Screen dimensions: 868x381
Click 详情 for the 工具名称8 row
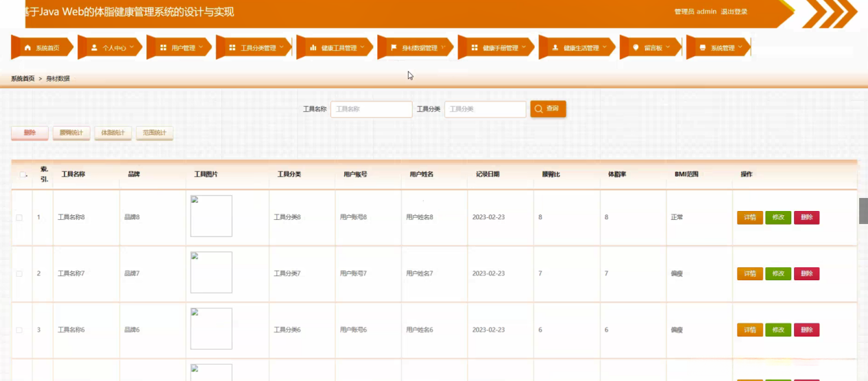click(750, 217)
